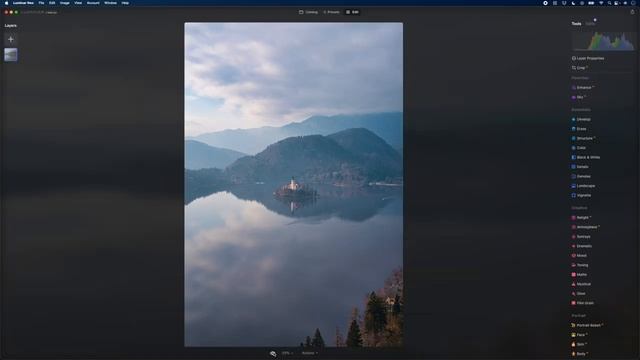Expand the Portrait Bokeh AI tool
640x360 pixels.
pyautogui.click(x=587, y=325)
